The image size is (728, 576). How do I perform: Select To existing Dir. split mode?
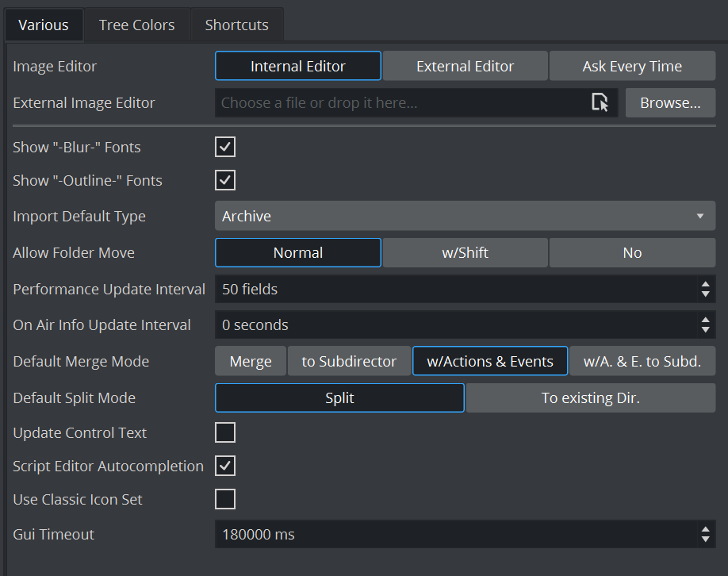coord(590,398)
